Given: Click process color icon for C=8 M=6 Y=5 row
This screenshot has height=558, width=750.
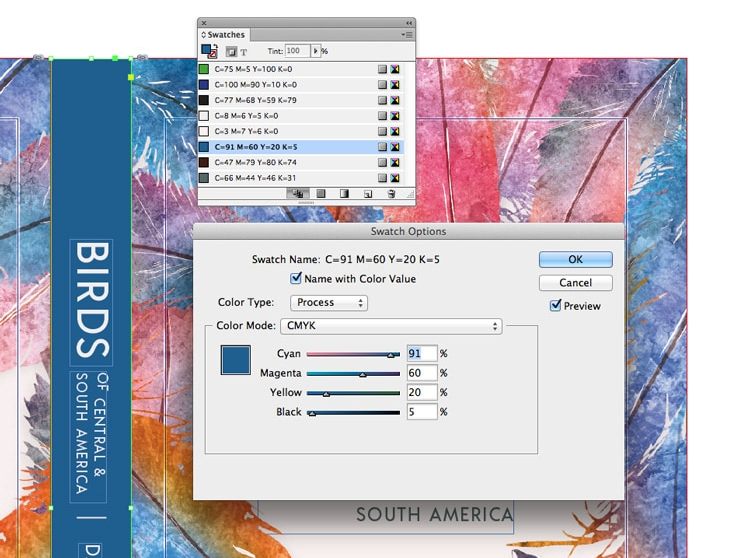Looking at the screenshot, I should coord(382,116).
